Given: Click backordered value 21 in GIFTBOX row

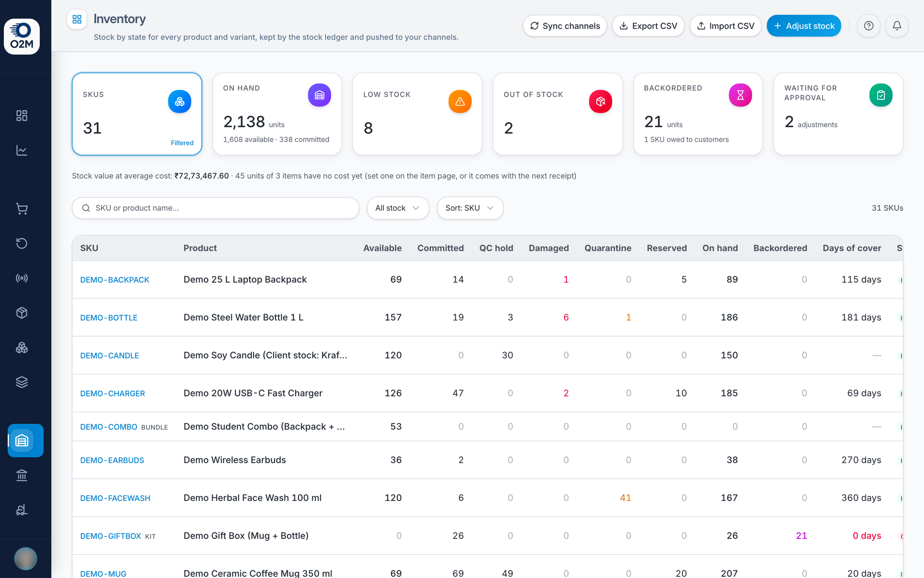Looking at the screenshot, I should point(801,536).
